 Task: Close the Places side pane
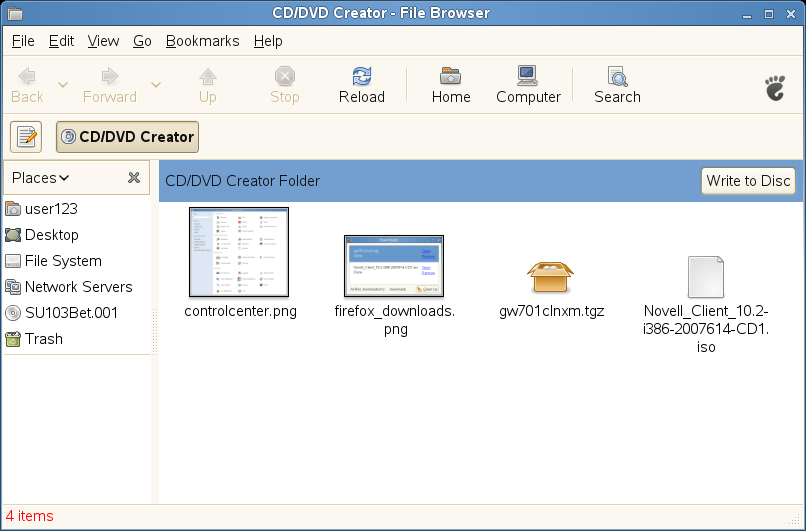134,178
